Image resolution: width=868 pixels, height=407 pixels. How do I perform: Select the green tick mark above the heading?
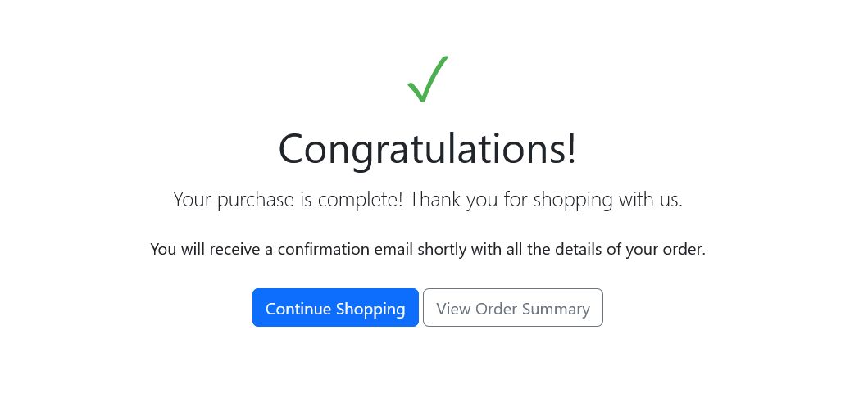click(427, 79)
